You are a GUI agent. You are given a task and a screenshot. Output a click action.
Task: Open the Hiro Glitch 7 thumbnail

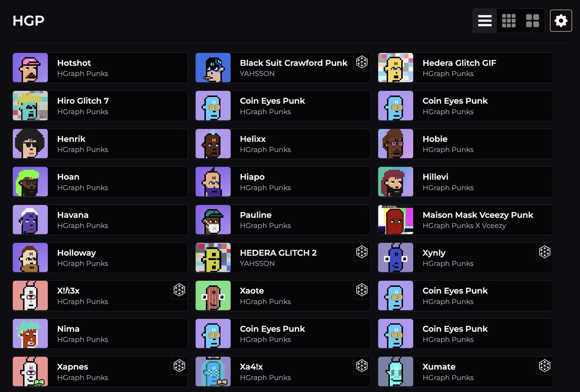click(30, 106)
